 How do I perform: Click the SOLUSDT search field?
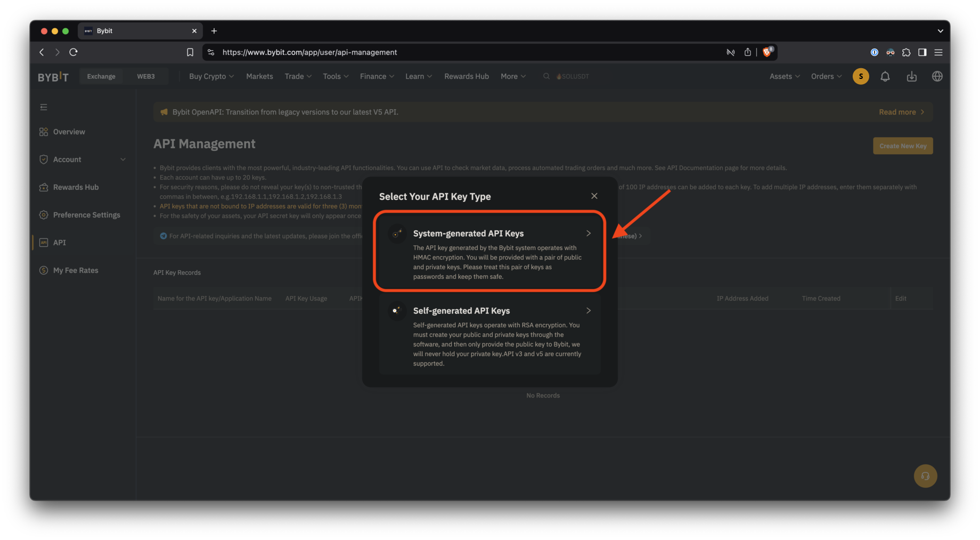[x=573, y=77]
